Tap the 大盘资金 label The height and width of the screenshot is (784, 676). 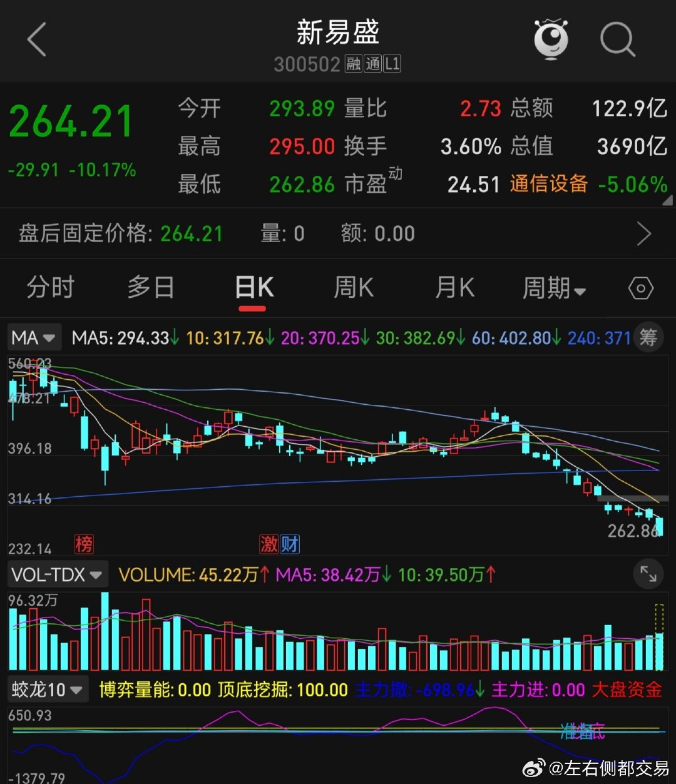point(627,690)
